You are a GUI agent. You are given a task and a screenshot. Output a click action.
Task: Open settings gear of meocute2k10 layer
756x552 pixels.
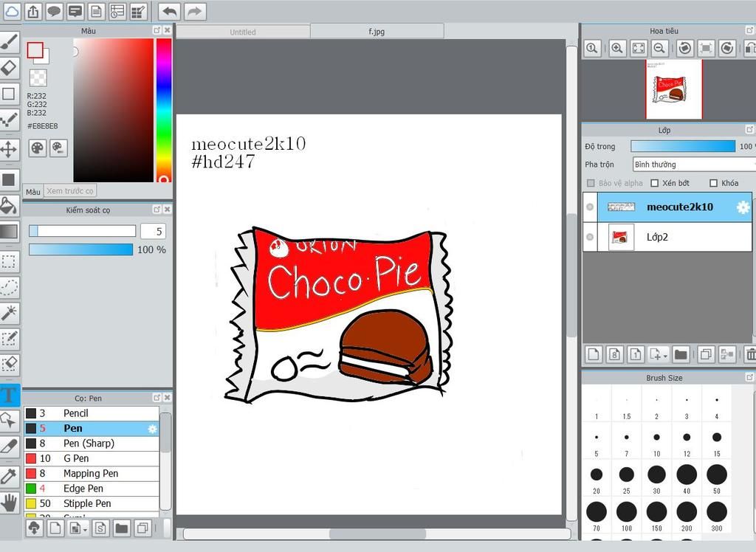pos(743,207)
